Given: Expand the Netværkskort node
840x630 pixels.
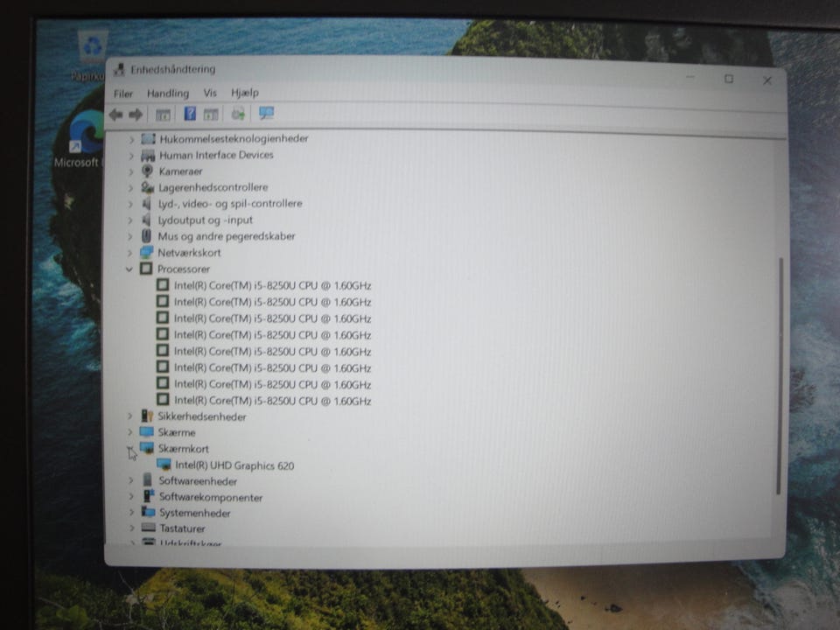Looking at the screenshot, I should (129, 253).
